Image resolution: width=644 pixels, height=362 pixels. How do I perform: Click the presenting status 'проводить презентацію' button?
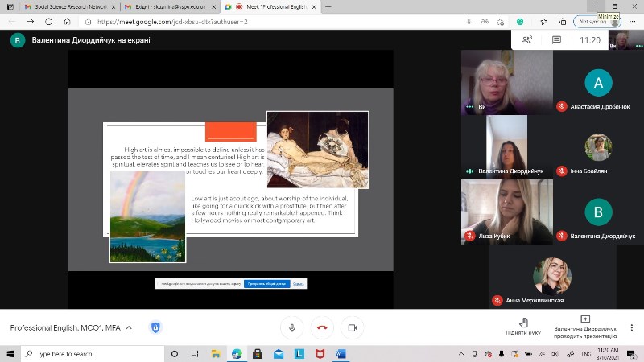(585, 327)
